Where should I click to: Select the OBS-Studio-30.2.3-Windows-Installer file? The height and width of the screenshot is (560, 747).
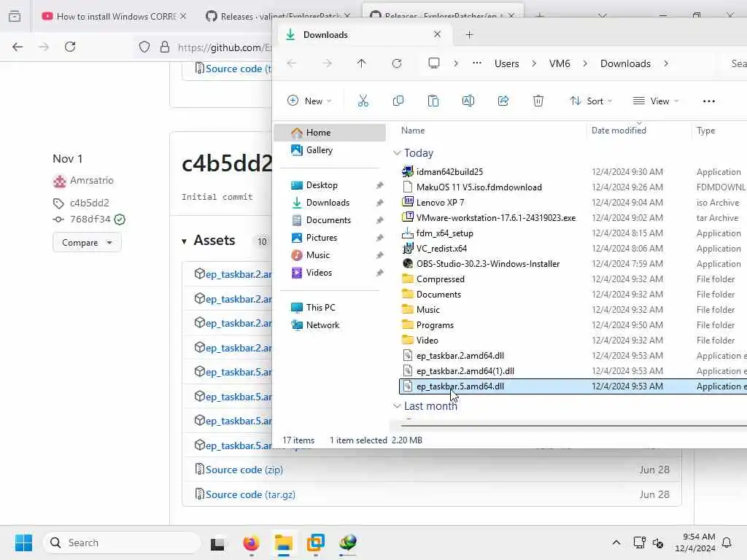click(x=488, y=264)
